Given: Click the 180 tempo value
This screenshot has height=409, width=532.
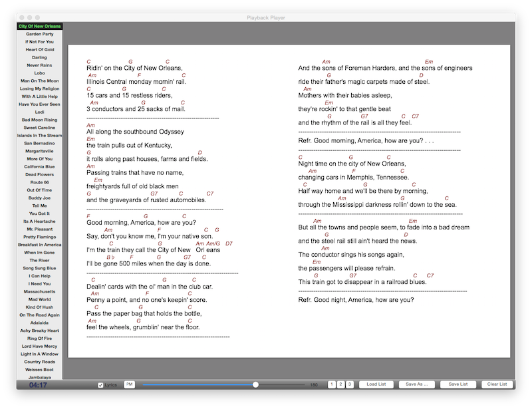Looking at the screenshot, I should [314, 385].
